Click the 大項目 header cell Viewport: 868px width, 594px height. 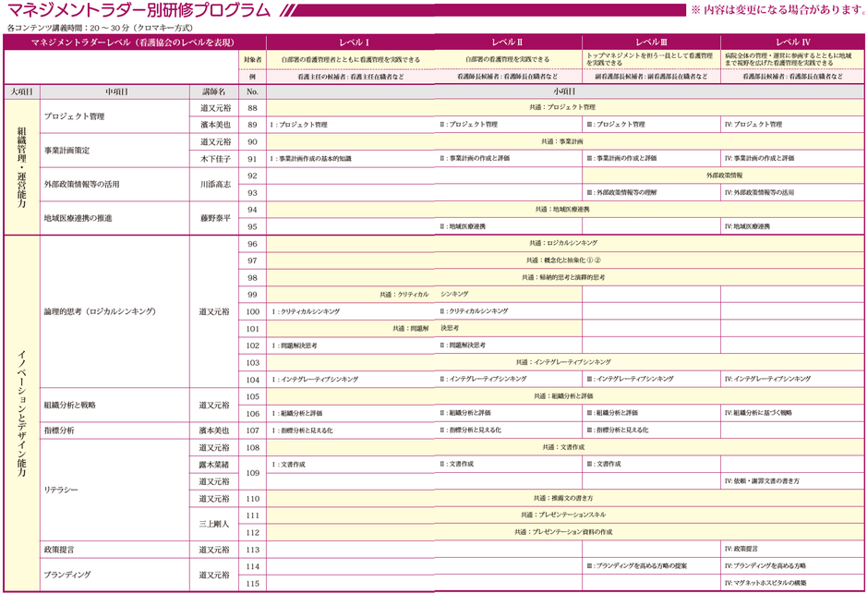(x=22, y=92)
